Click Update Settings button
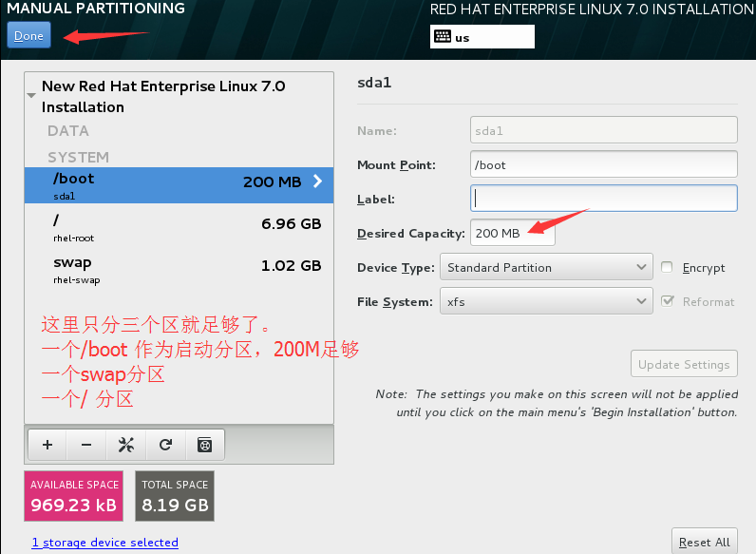756x554 pixels. pos(684,364)
